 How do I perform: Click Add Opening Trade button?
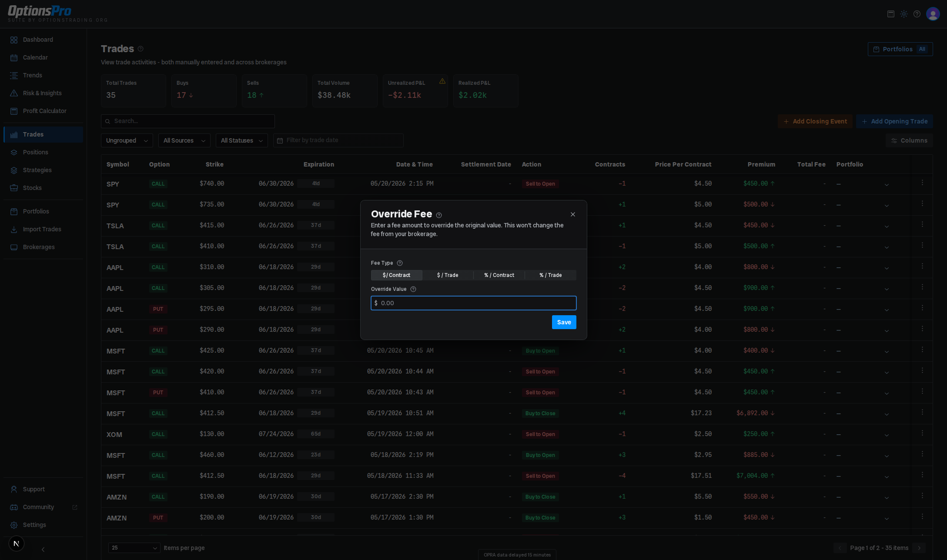point(894,121)
